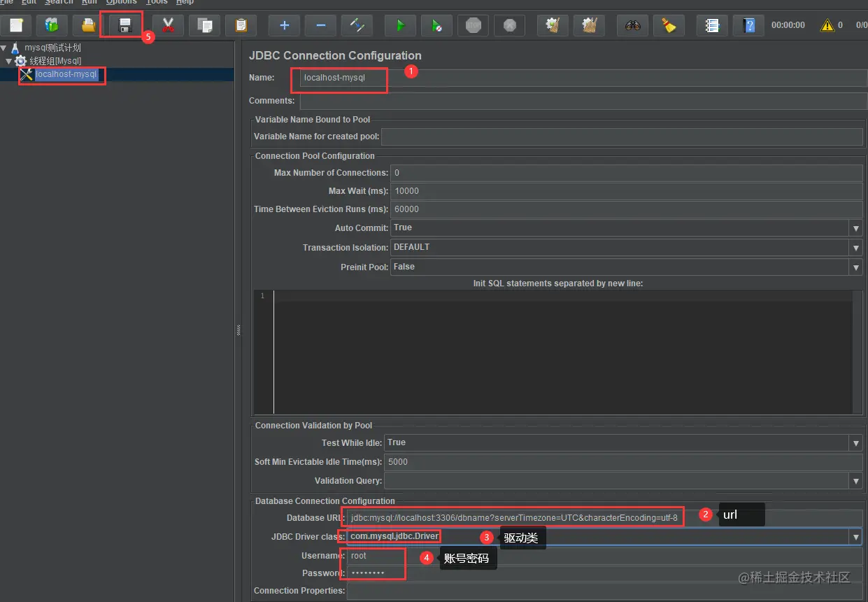Click the 00:00:00 elapsed time display
This screenshot has width=868, height=602.
tap(788, 25)
